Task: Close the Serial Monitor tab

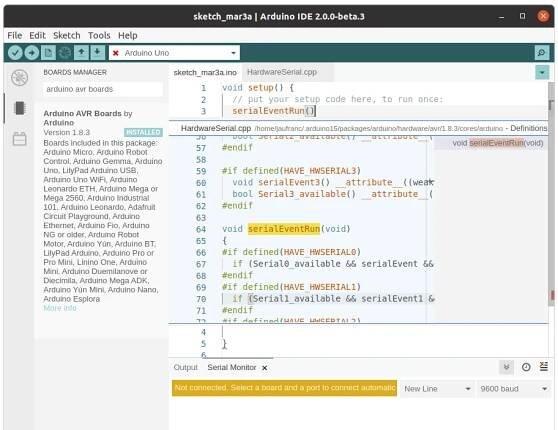Action: [264, 368]
